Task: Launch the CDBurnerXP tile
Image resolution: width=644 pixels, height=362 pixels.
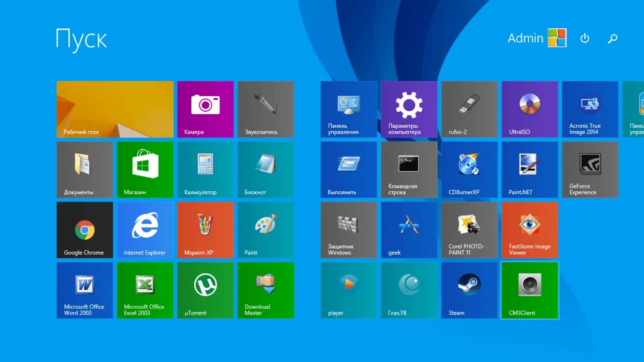Action: (470, 170)
